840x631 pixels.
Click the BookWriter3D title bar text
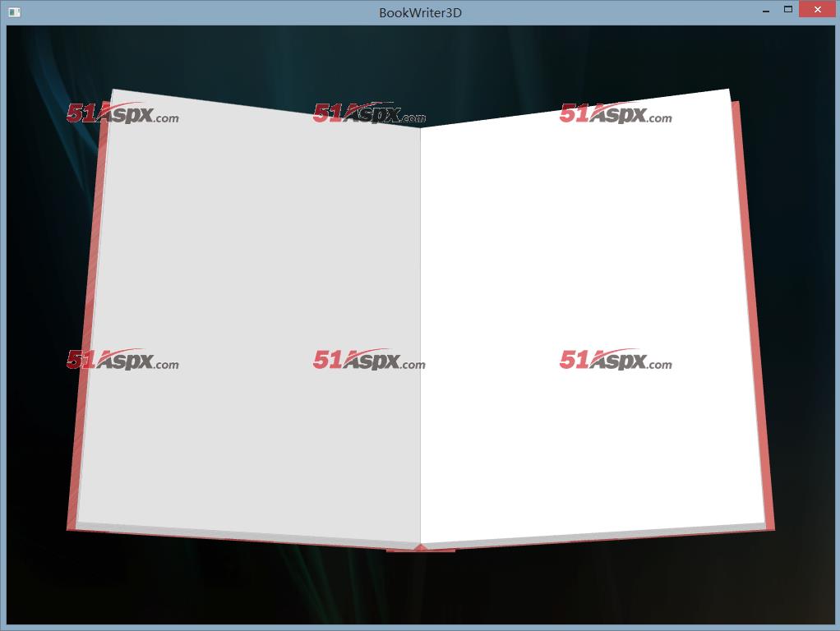pos(420,13)
